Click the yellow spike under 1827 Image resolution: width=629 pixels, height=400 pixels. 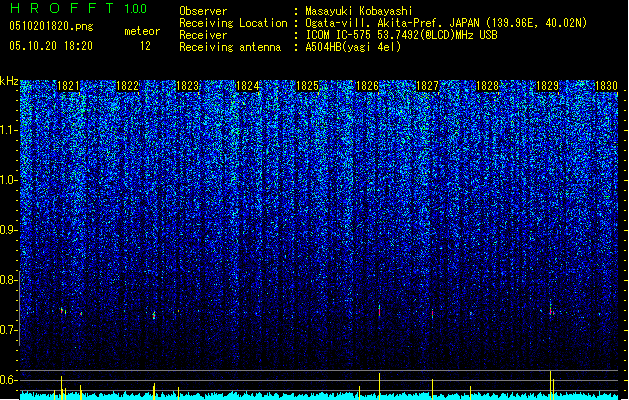tap(432, 389)
